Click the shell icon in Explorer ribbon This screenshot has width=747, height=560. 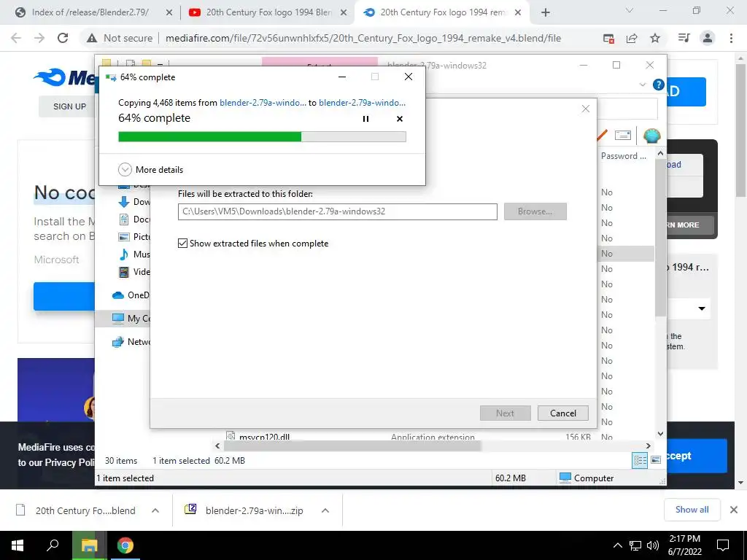[x=651, y=136]
